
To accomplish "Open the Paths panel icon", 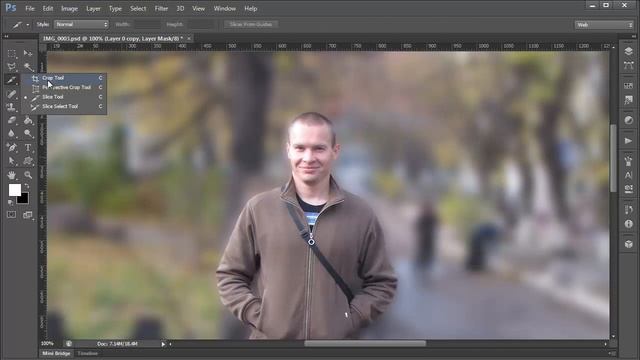I will (628, 65).
